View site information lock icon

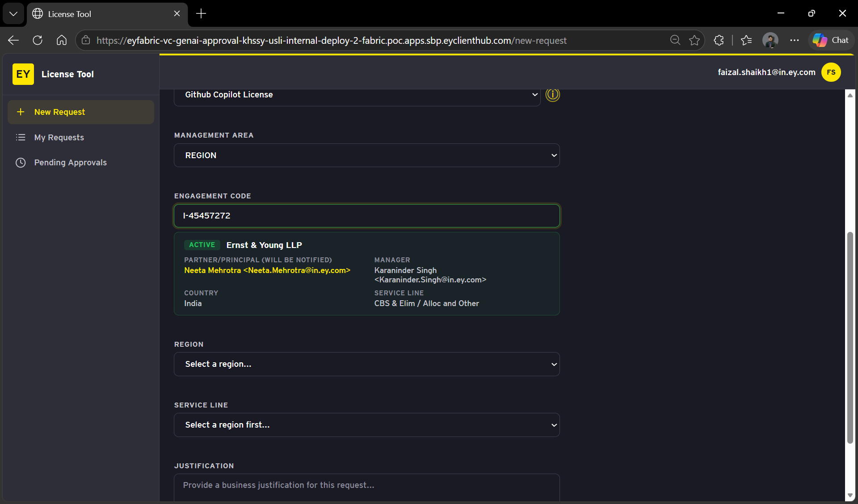pyautogui.click(x=86, y=40)
